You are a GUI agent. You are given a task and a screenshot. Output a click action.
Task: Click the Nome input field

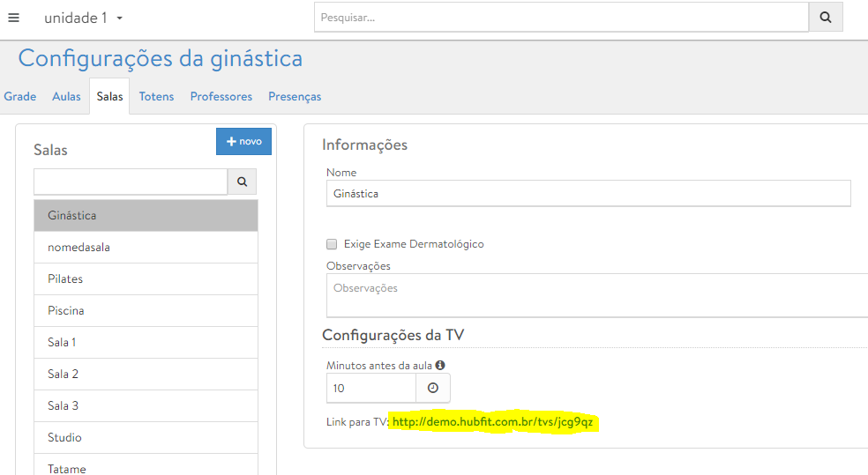click(x=587, y=193)
